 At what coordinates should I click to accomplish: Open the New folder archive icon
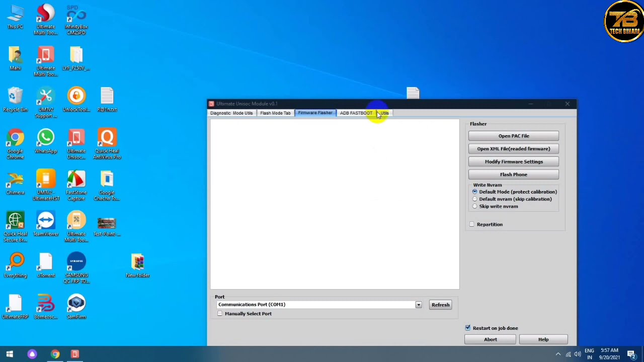click(x=138, y=266)
